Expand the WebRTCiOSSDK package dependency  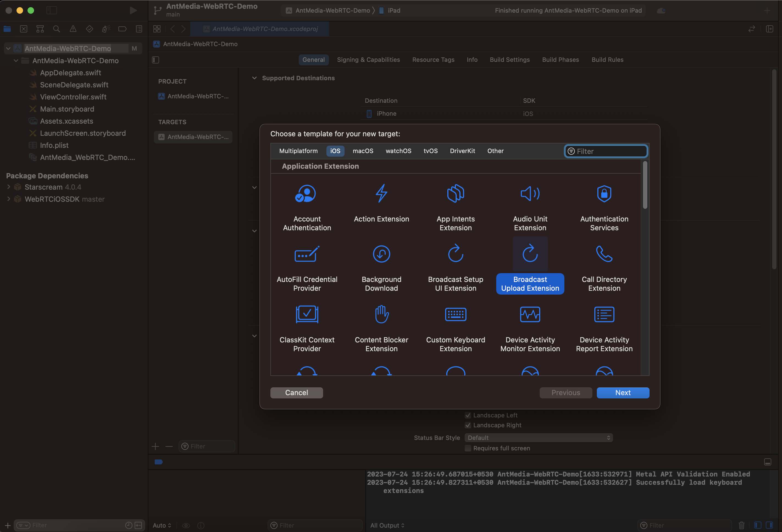9,199
